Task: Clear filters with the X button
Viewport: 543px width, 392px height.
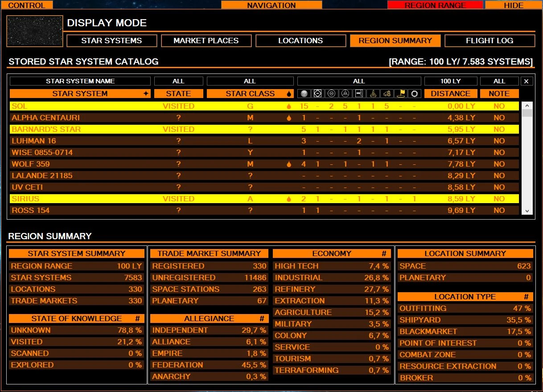Action: click(x=527, y=81)
